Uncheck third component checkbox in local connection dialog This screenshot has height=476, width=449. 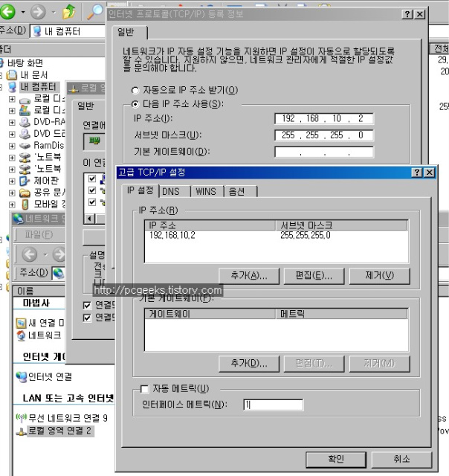(92, 202)
